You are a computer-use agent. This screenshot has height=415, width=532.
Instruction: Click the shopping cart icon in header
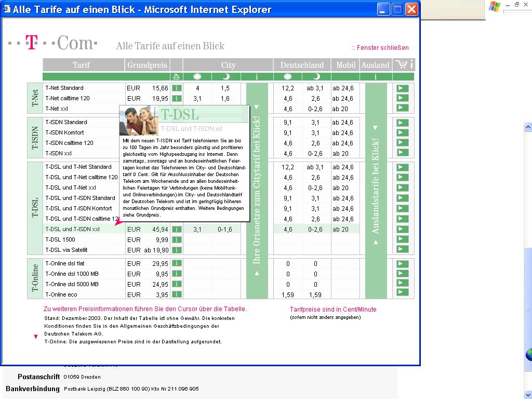[402, 64]
